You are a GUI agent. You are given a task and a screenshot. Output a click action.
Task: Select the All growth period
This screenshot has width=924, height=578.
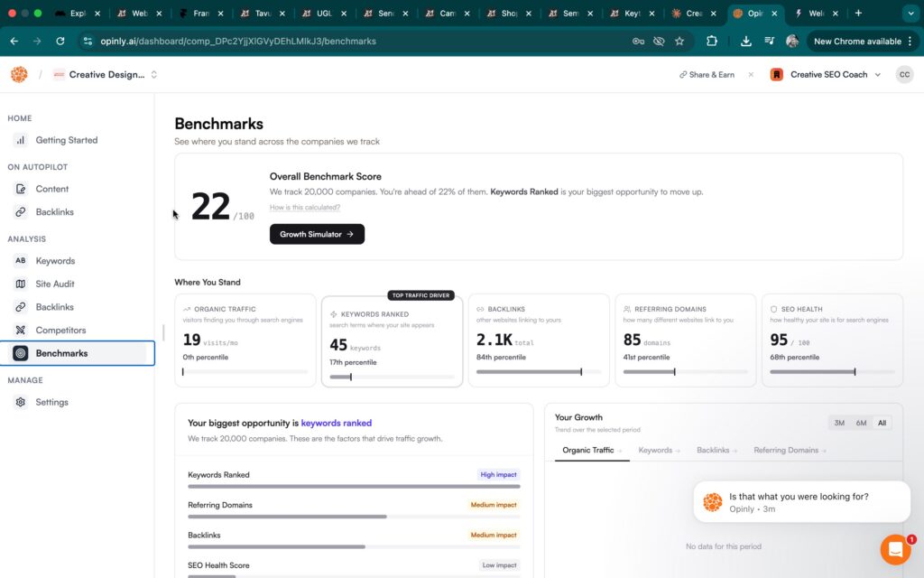tap(882, 423)
